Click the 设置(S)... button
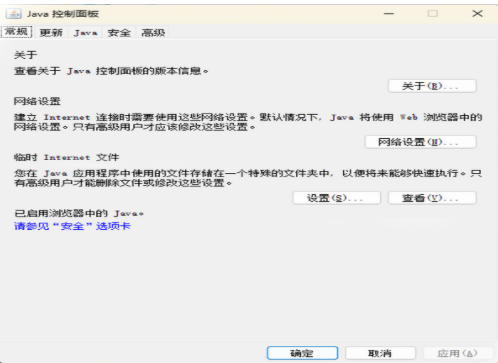The width and height of the screenshot is (498, 363). [x=337, y=198]
